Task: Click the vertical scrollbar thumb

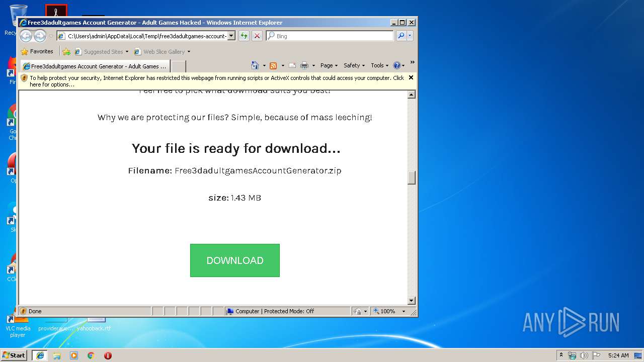Action: tap(412, 177)
